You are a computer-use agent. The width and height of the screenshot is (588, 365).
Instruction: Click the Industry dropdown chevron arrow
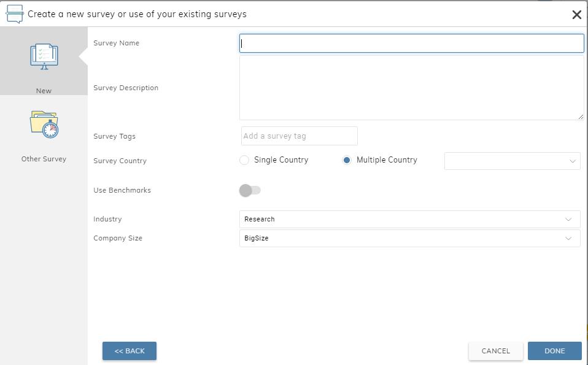568,220
